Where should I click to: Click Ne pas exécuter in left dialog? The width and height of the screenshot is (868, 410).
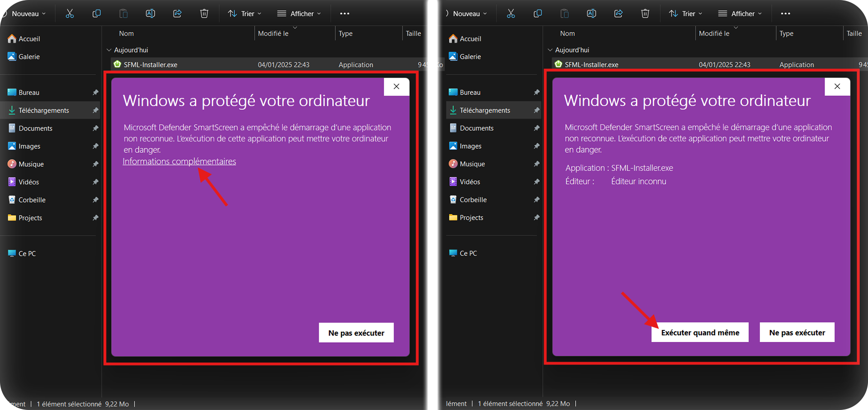pyautogui.click(x=356, y=333)
